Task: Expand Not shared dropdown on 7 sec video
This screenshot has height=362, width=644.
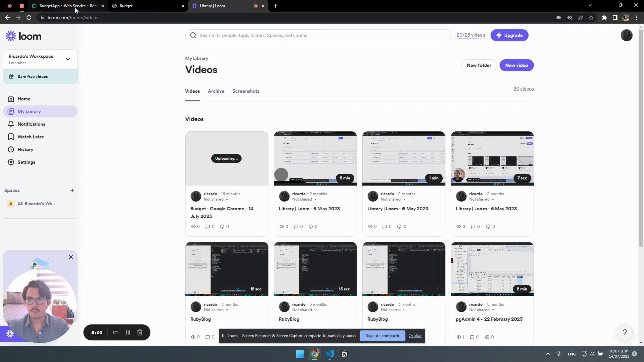Action: tap(481, 199)
